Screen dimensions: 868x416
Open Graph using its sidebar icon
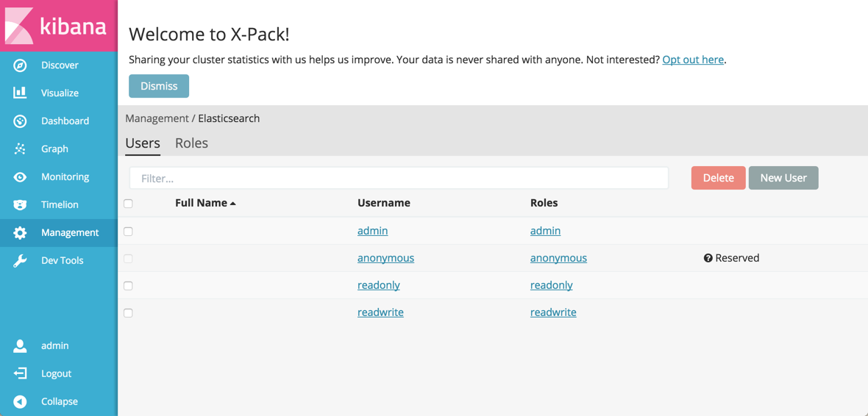coord(20,148)
